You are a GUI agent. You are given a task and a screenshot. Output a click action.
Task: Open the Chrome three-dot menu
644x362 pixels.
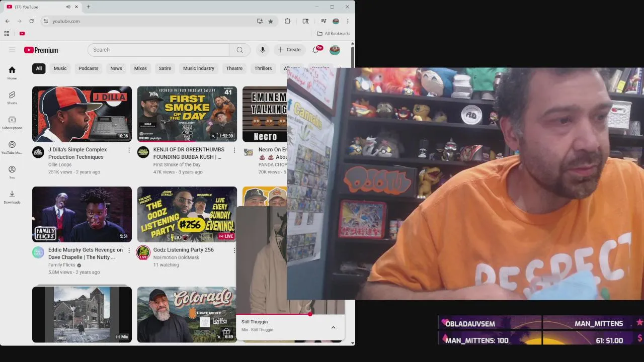click(347, 21)
